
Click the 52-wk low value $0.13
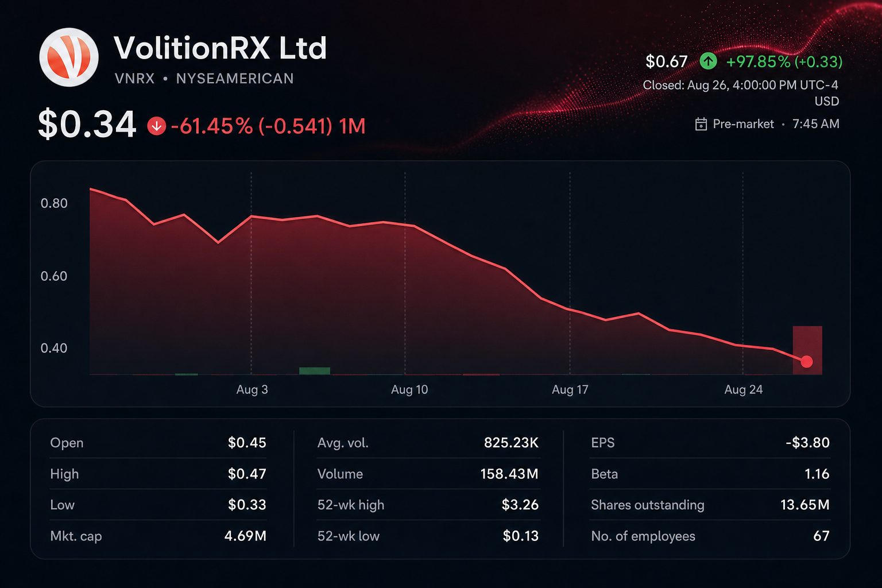(521, 536)
